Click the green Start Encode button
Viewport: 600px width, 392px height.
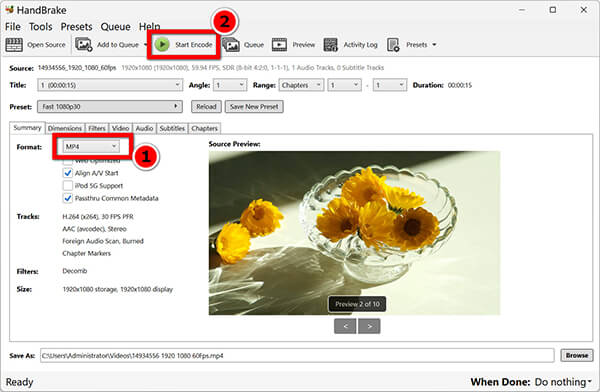tap(184, 45)
